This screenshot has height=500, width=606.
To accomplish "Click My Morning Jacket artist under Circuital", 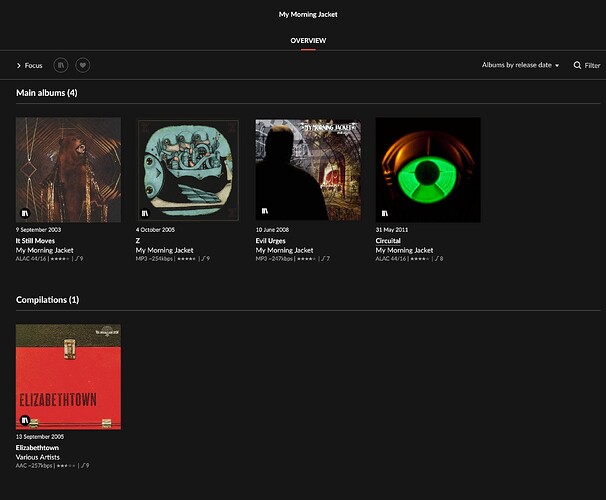I will click(x=404, y=250).
